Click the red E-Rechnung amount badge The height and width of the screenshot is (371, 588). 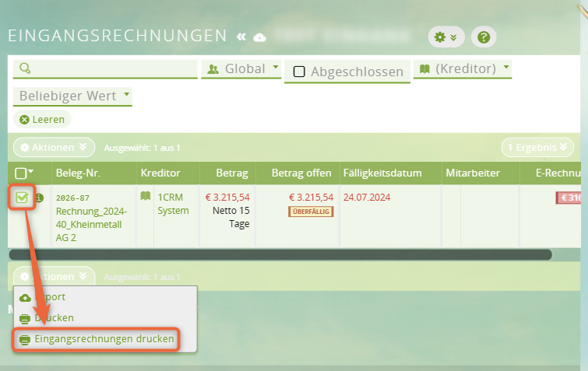(x=569, y=198)
